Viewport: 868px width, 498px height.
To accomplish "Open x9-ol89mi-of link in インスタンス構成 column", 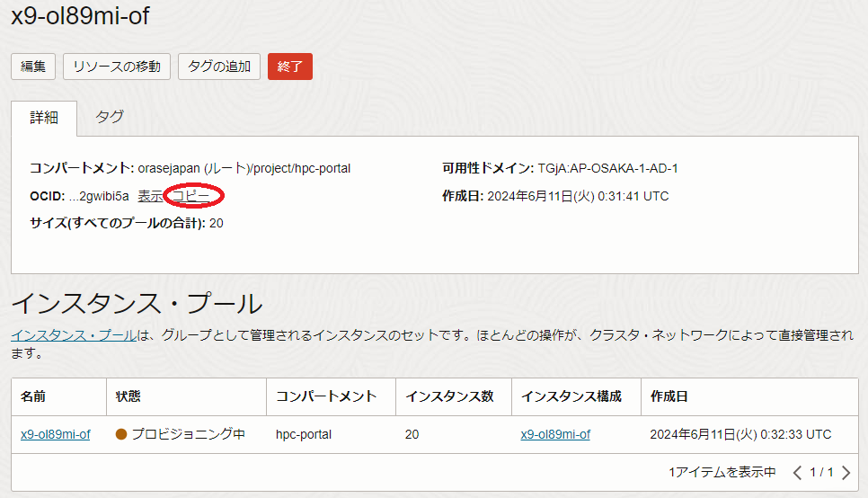I will (555, 434).
